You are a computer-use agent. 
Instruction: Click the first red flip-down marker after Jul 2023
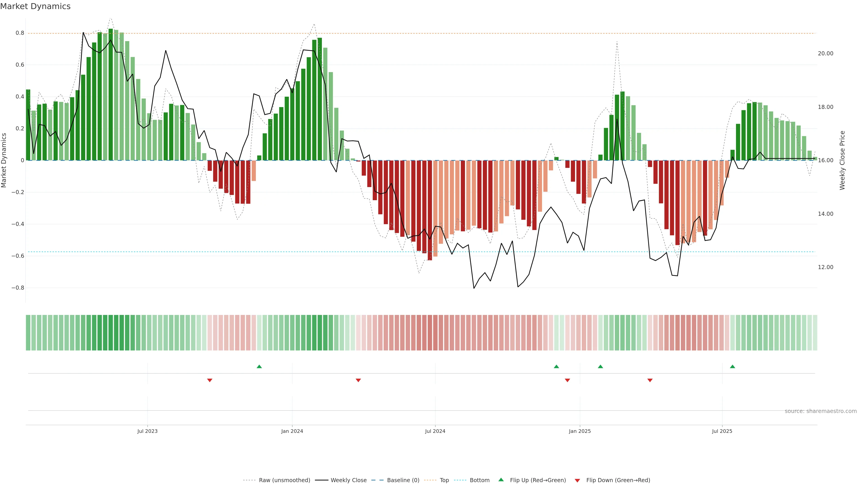[210, 380]
